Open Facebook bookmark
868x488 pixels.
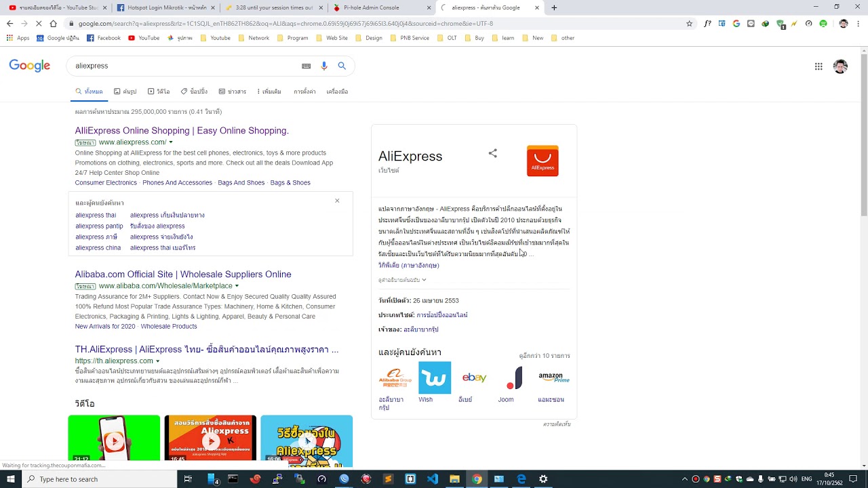104,38
